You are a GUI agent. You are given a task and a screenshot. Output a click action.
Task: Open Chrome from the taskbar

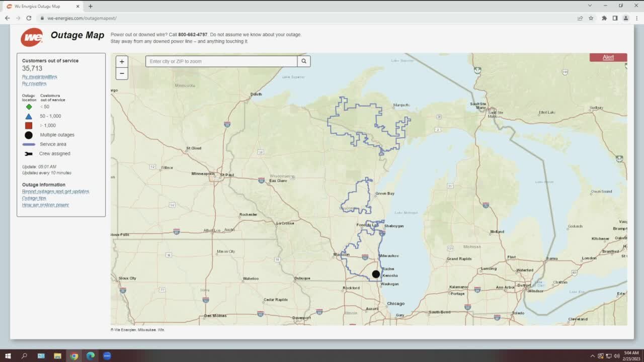pyautogui.click(x=74, y=356)
